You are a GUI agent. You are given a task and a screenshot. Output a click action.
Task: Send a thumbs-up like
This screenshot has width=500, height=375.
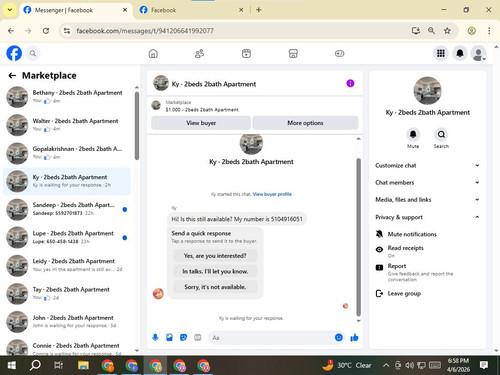[354, 338]
